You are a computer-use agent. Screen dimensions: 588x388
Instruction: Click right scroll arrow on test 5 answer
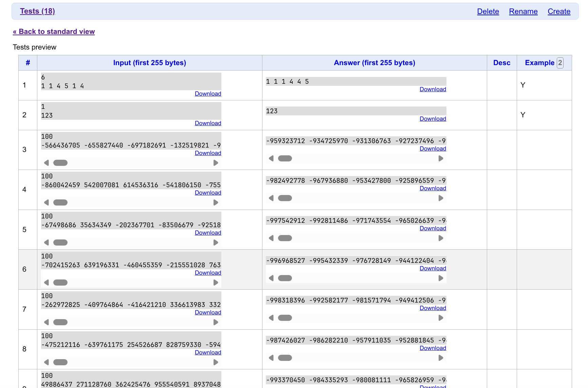(441, 238)
